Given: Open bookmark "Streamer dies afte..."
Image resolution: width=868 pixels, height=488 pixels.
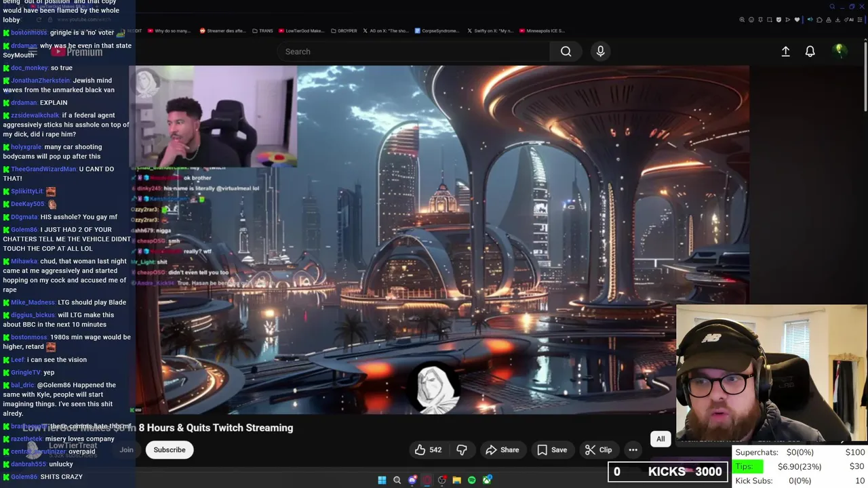Looking at the screenshot, I should pos(223,30).
